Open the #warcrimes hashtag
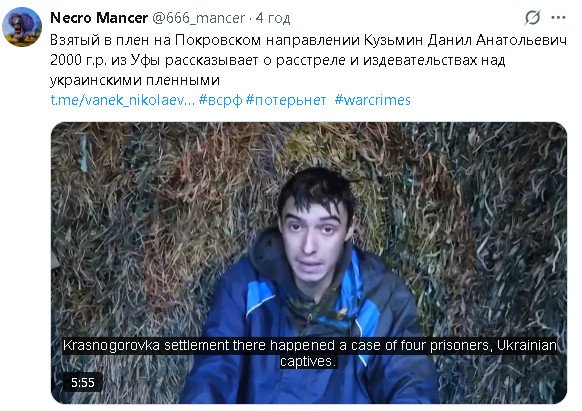This screenshot has width=582, height=411. (373, 100)
